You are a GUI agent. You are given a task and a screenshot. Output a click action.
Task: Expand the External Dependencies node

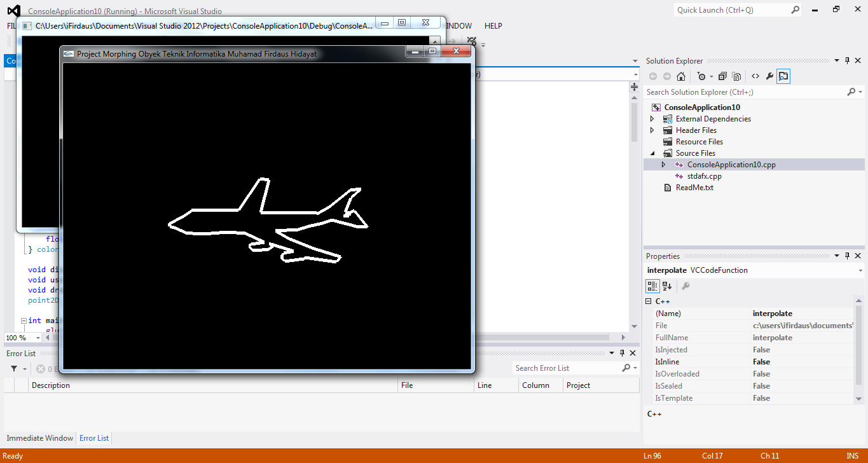tap(652, 119)
